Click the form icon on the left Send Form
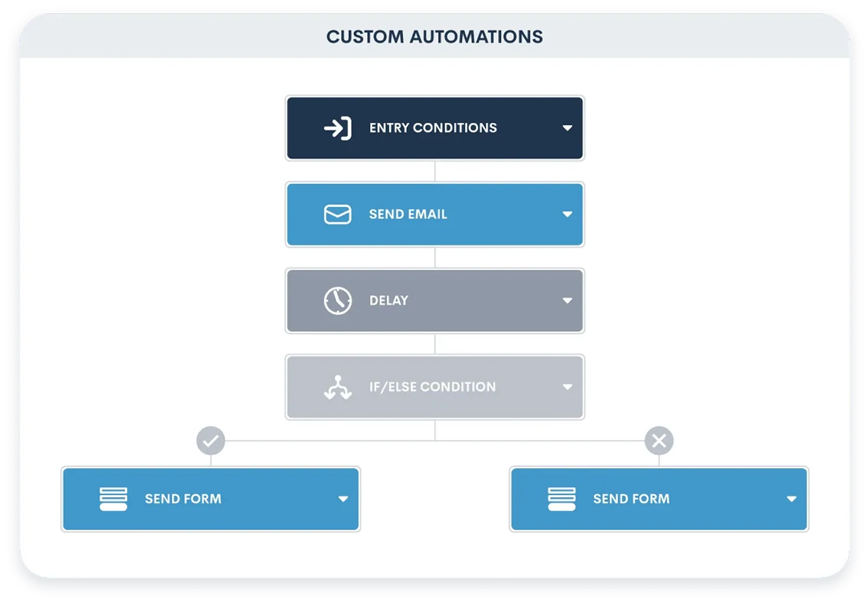 tap(113, 498)
